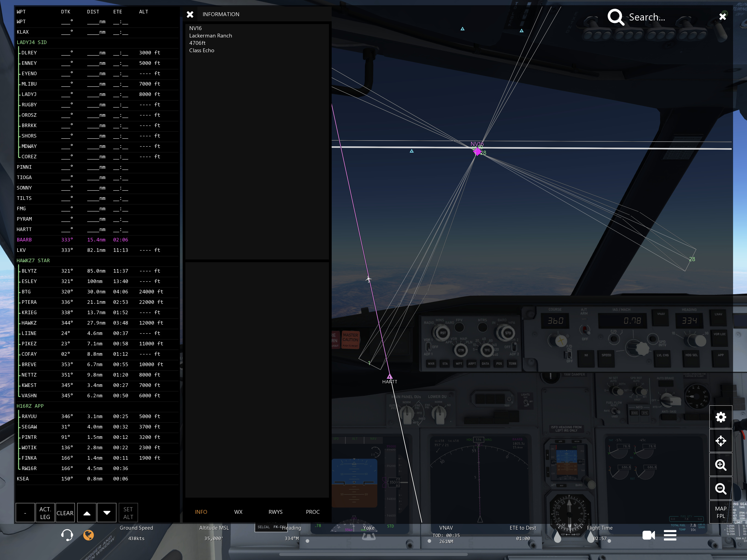Viewport: 747px width, 560px height.
Task: Center map on aircraft crosshair icon
Action: pos(720,441)
